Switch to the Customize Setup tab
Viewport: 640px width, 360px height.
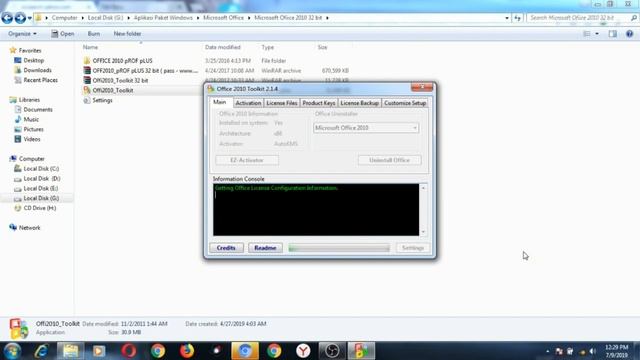(405, 103)
